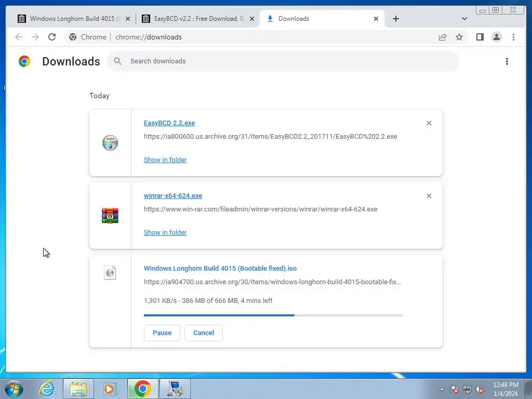Open the taskbar clock showing 12:48 PM
The image size is (532, 399).
[506, 389]
